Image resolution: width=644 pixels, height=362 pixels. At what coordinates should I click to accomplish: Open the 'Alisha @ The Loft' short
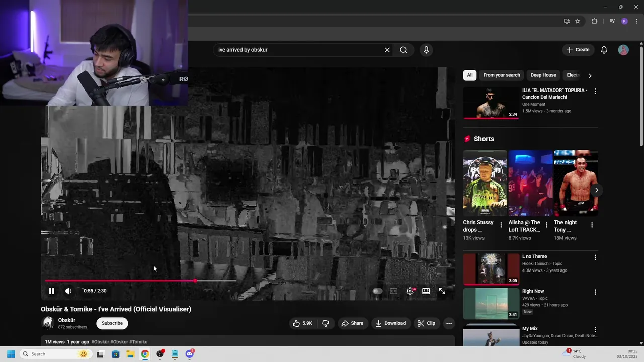point(530,183)
